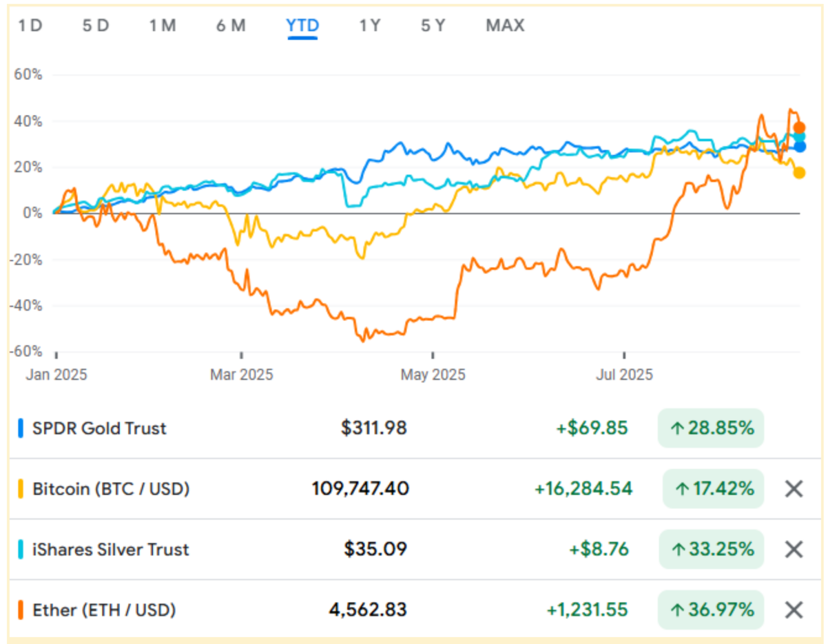Screen dimensions: 828x644
Task: Remove Ether (ETH / USD) from the comparison
Action: (x=793, y=610)
